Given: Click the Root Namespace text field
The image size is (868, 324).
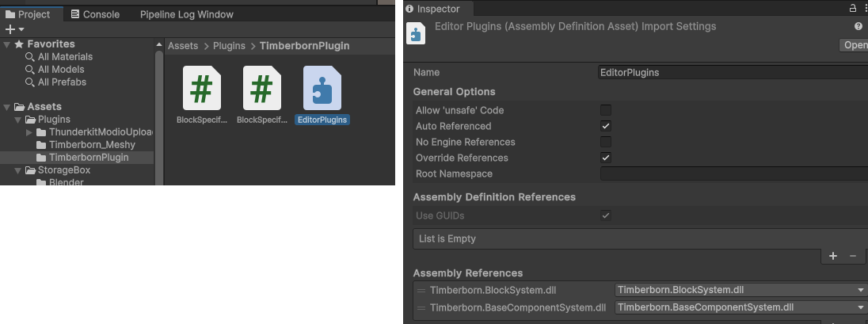Looking at the screenshot, I should click(x=733, y=173).
